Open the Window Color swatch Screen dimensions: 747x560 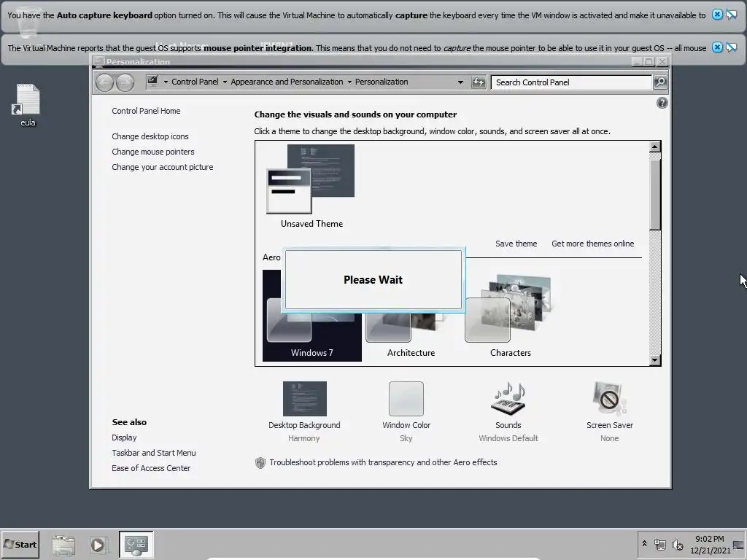[406, 399]
